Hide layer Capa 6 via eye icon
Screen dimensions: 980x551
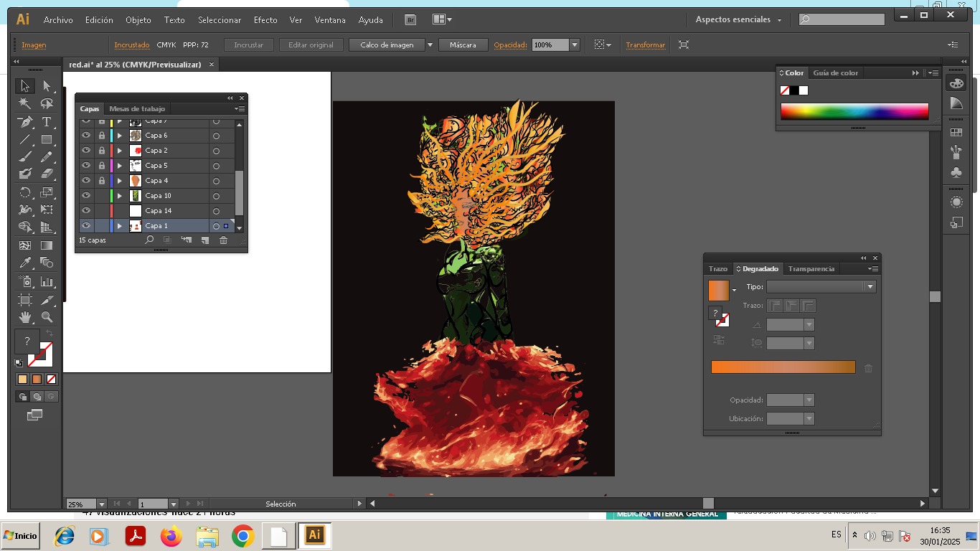coord(86,136)
